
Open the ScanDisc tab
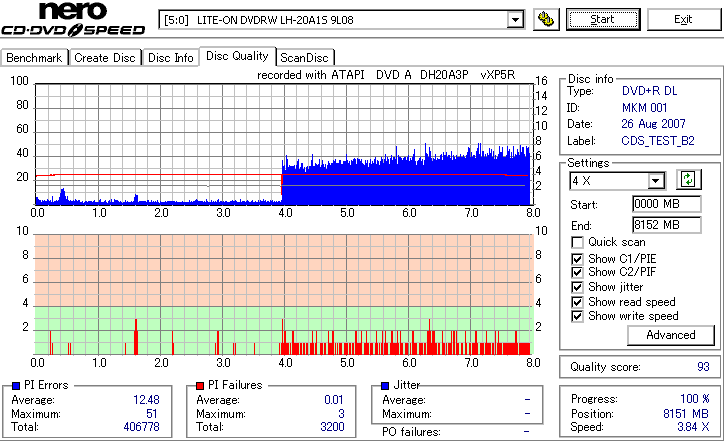tap(304, 58)
